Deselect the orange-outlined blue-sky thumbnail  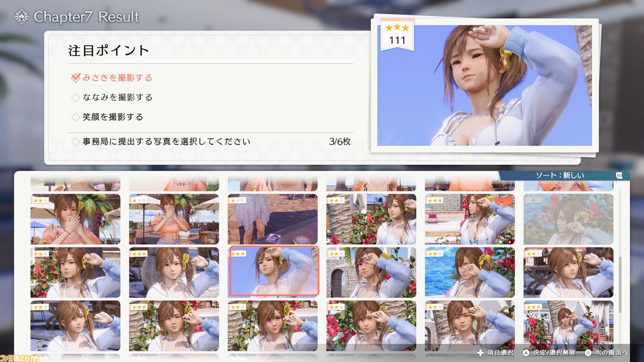pos(273,272)
